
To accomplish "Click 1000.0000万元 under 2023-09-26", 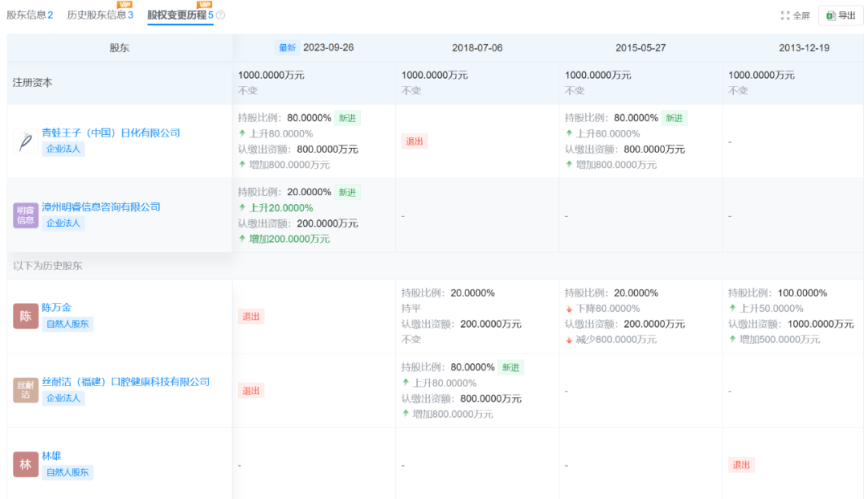I will [x=272, y=76].
